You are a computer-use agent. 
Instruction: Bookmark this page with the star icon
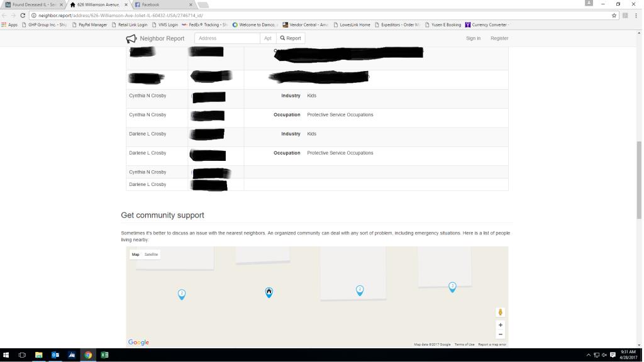pos(614,15)
